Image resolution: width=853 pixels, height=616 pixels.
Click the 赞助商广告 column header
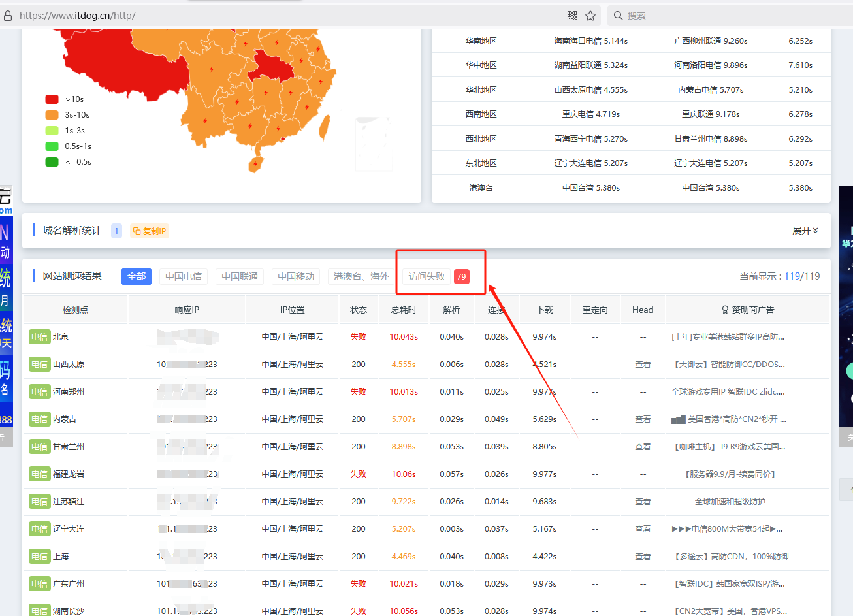tap(748, 310)
